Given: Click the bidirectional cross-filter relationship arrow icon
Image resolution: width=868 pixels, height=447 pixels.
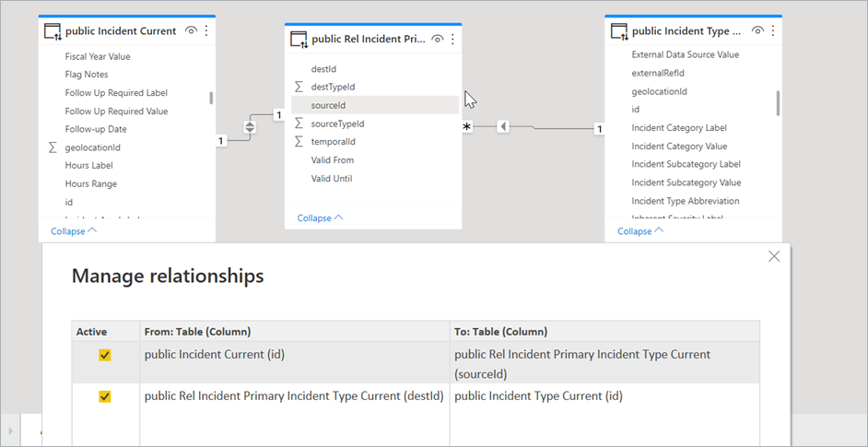Looking at the screenshot, I should coord(250,127).
